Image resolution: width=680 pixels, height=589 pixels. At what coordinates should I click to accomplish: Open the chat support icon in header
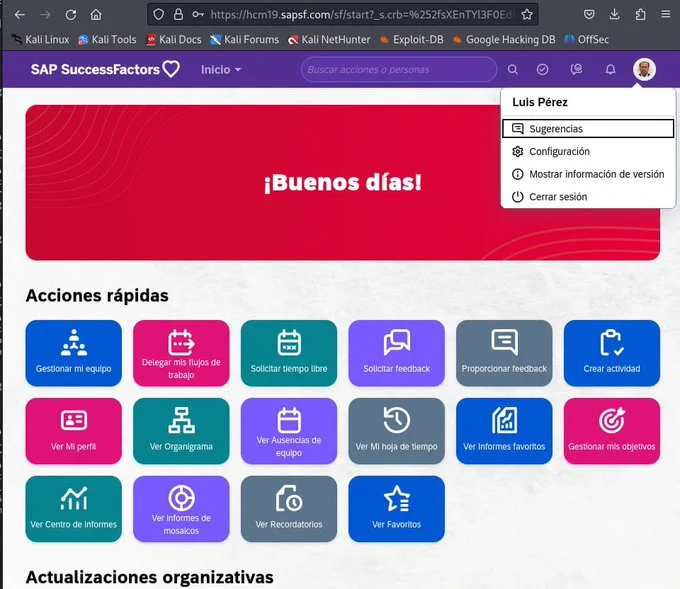click(576, 69)
